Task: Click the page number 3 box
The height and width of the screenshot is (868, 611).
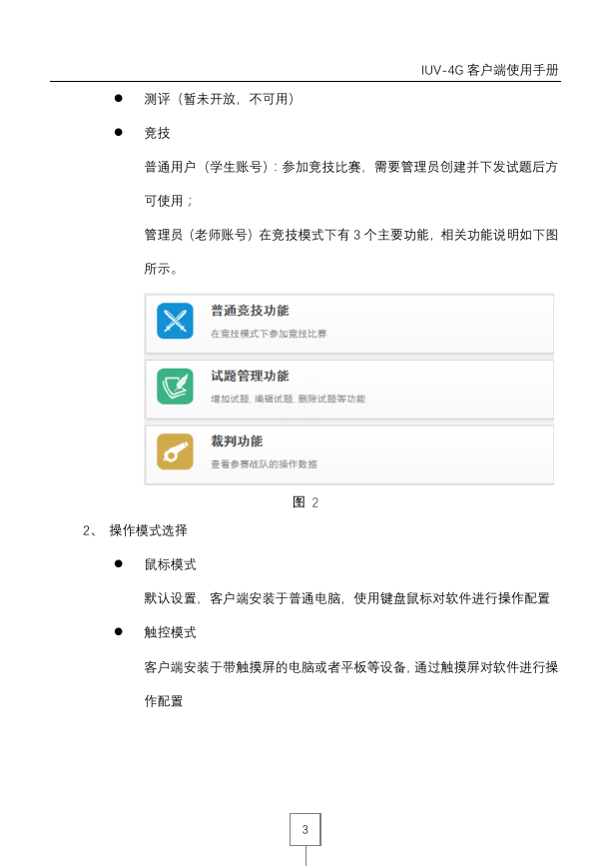Action: coord(305,829)
